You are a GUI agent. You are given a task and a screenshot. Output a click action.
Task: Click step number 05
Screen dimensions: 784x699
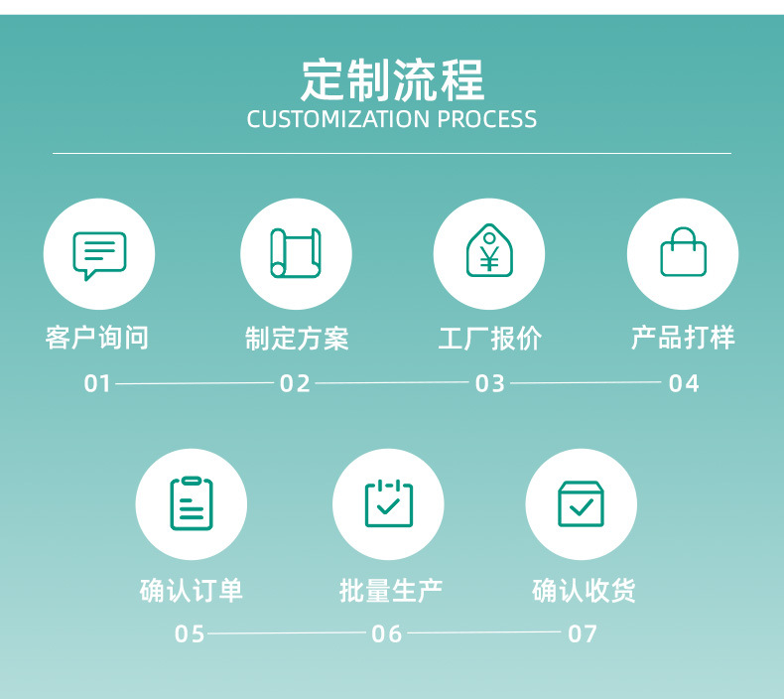pyautogui.click(x=190, y=633)
